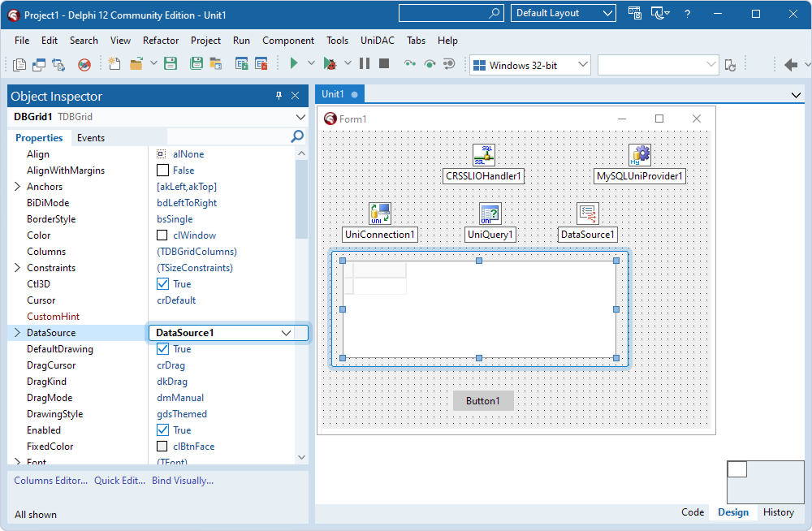Click the clWindow color swatch
812x531 pixels.
[x=162, y=235]
